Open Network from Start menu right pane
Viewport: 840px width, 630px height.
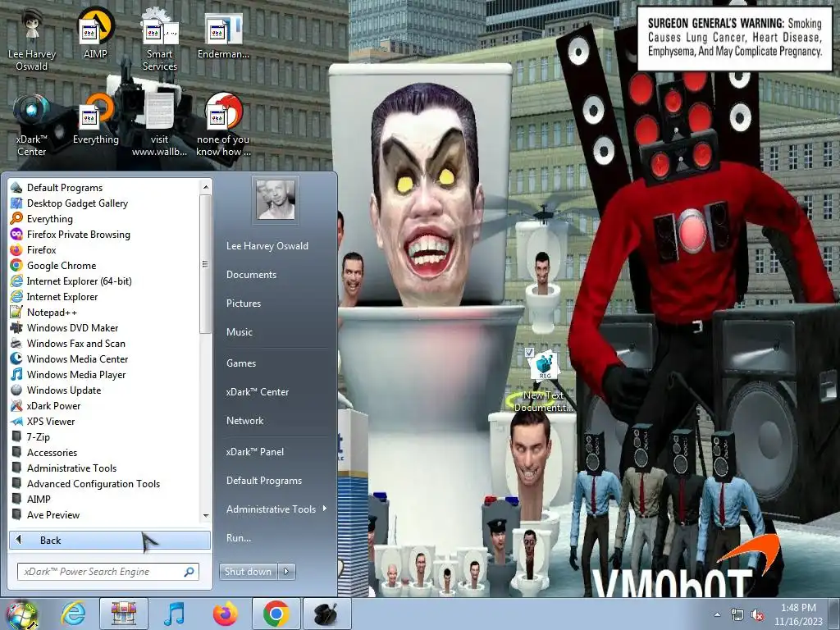(x=244, y=421)
